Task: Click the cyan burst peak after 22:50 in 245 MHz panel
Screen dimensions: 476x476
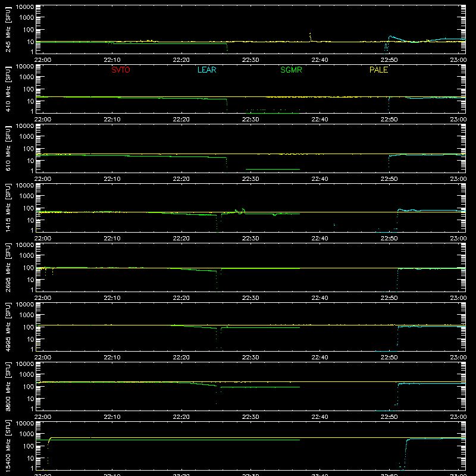Action: pyautogui.click(x=390, y=37)
